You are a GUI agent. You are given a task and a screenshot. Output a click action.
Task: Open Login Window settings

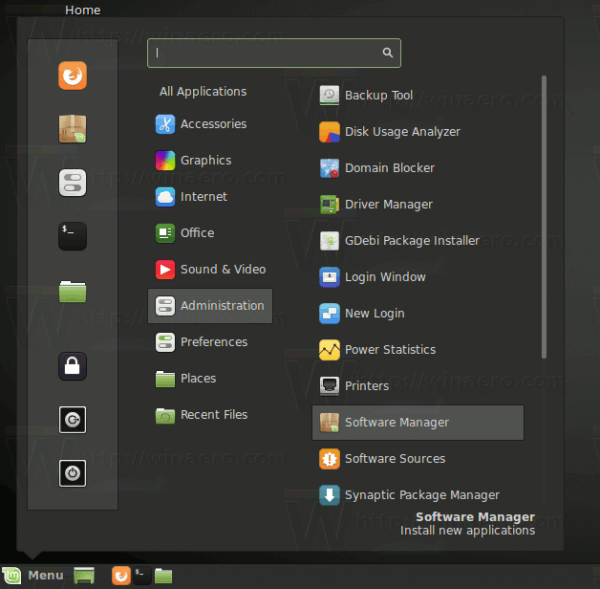[418, 277]
